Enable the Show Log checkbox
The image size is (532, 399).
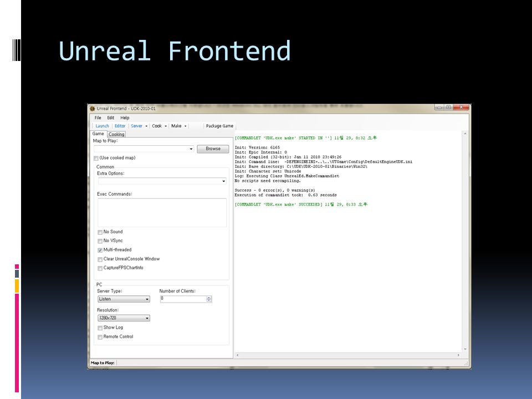100,328
